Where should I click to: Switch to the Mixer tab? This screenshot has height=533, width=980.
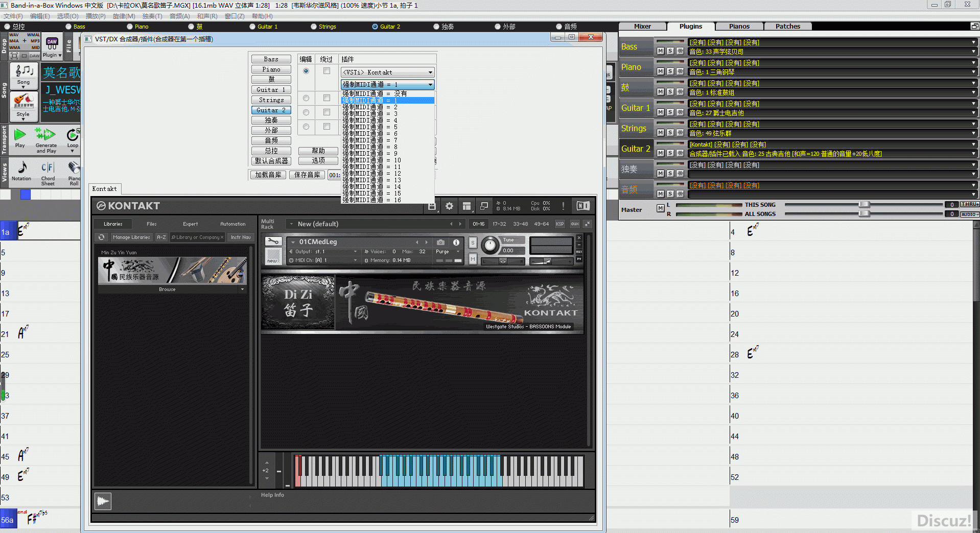tap(642, 27)
